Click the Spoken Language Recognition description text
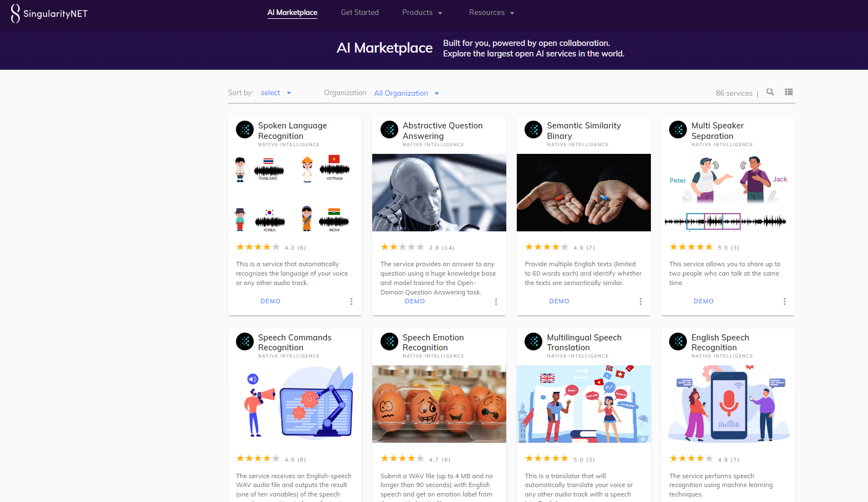868x502 pixels. pos(292,273)
